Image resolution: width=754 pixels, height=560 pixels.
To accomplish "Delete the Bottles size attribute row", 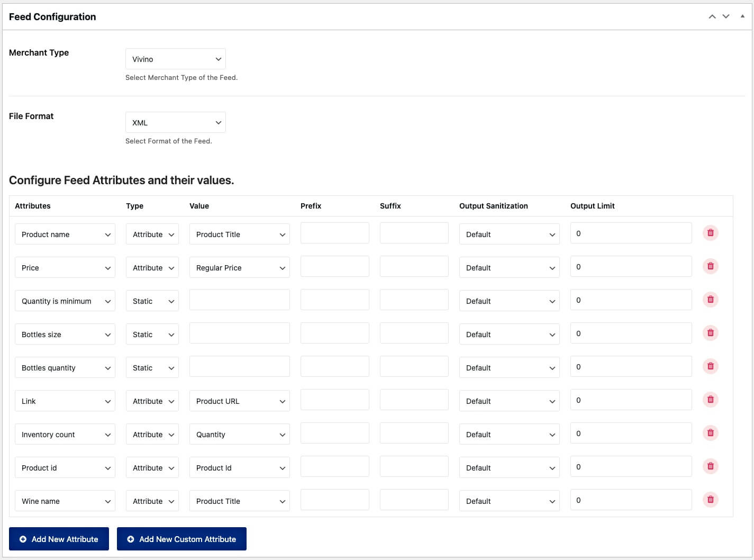I will 710,332.
